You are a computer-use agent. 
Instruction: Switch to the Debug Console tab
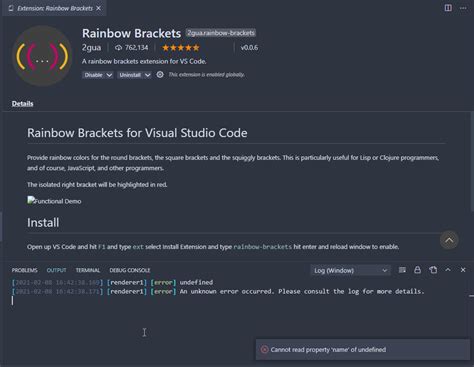[130, 270]
